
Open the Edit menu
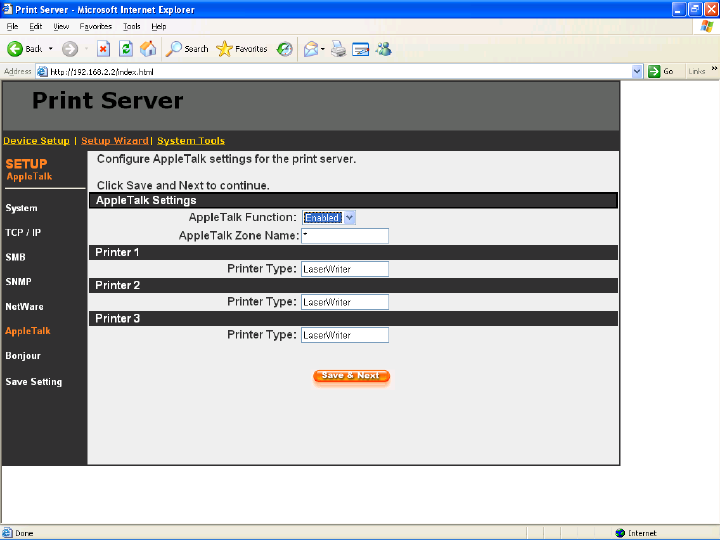(35, 26)
